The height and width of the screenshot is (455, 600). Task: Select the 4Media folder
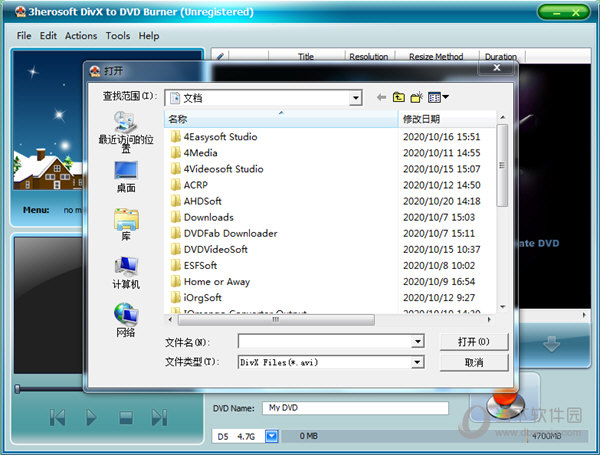pos(194,153)
